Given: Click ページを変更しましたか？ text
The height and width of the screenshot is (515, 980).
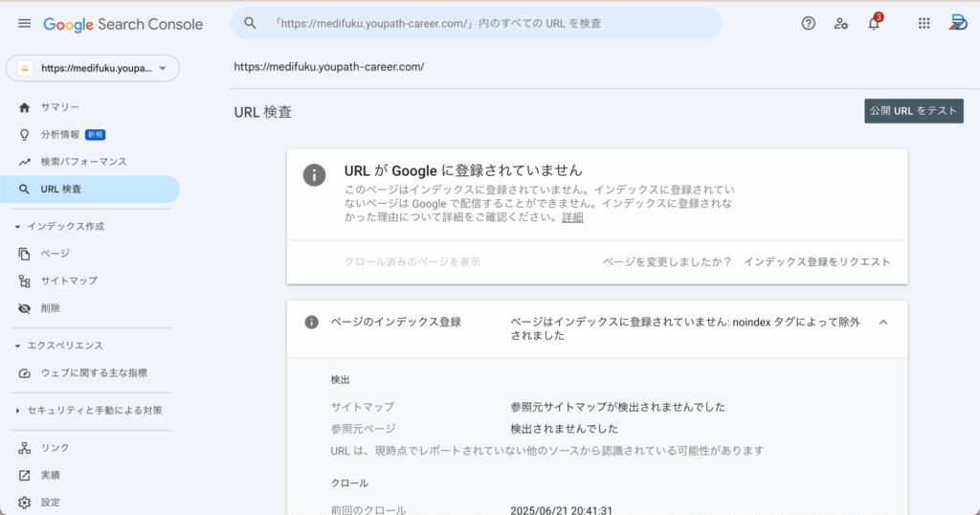Looking at the screenshot, I should click(x=667, y=262).
